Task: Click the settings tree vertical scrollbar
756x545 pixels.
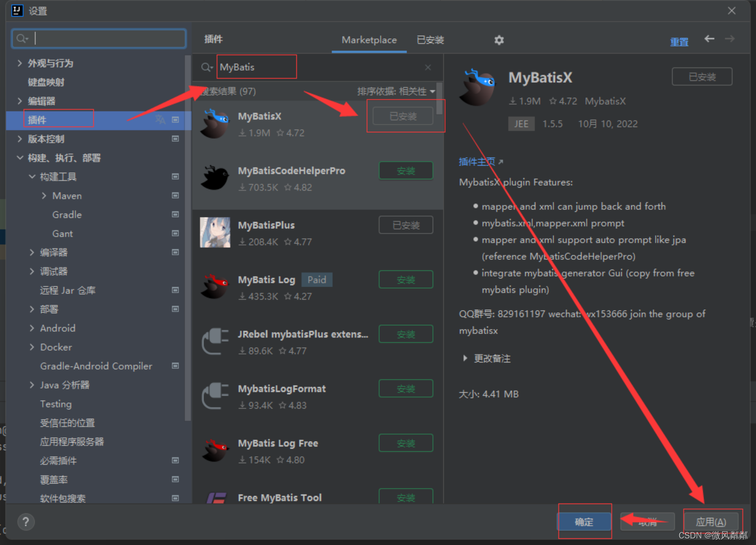Action: pyautogui.click(x=188, y=237)
